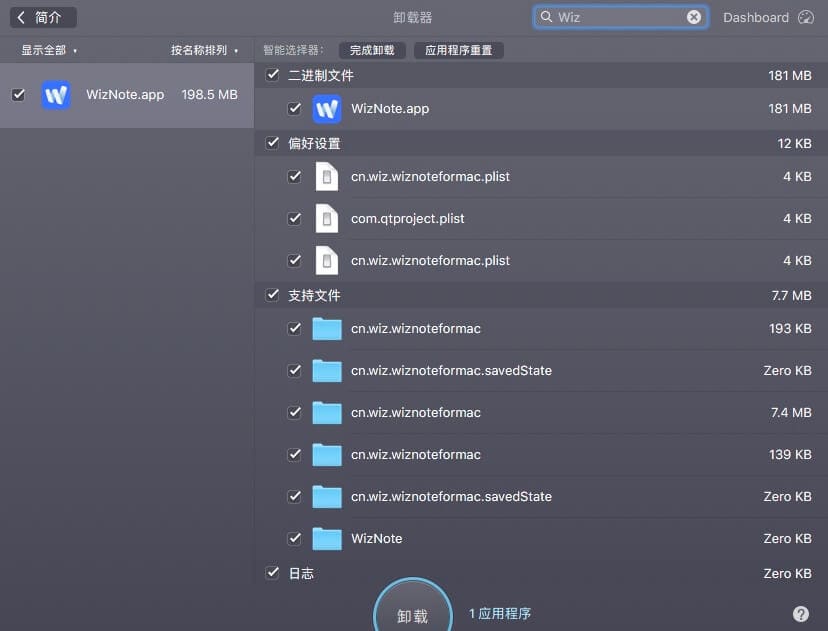
Task: Open the 按名称排列 sorting dropdown
Action: [x=199, y=49]
